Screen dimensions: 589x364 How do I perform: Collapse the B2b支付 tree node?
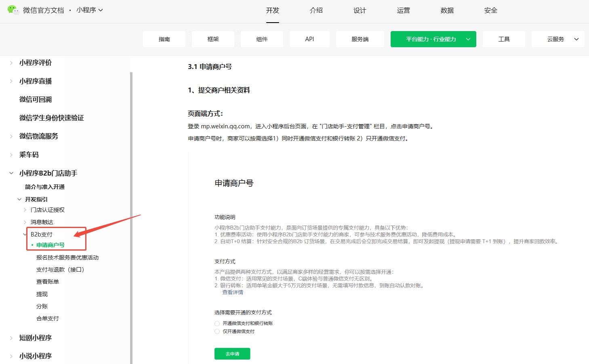coord(25,234)
